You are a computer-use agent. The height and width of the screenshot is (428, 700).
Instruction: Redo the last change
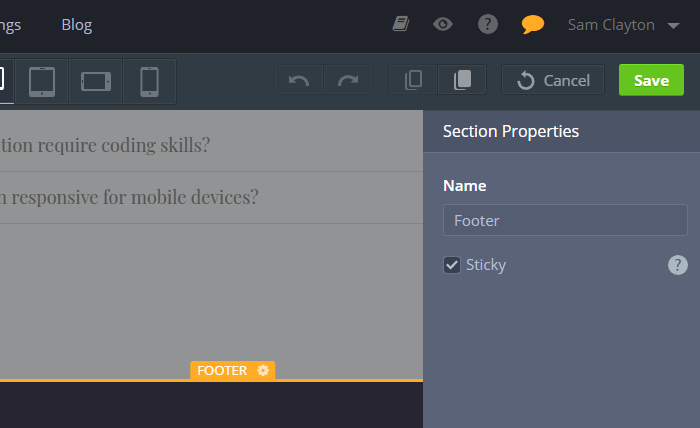pyautogui.click(x=347, y=81)
